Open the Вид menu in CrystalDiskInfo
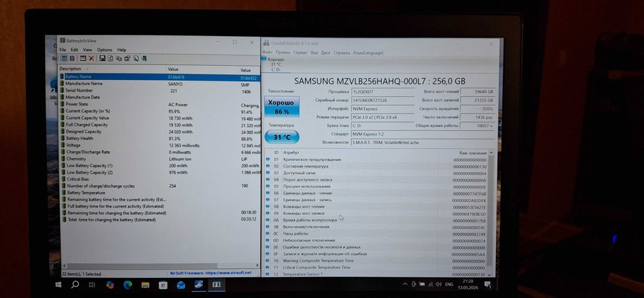Screen dimensions: 644x298 [x=314, y=53]
